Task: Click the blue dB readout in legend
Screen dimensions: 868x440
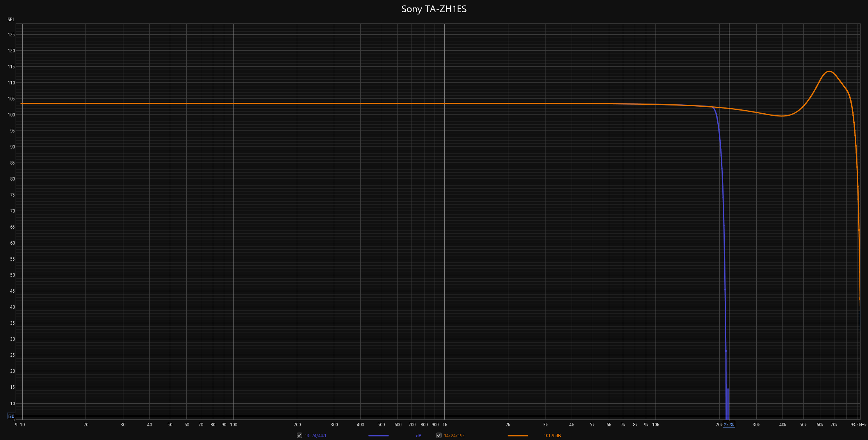Action: pos(419,436)
